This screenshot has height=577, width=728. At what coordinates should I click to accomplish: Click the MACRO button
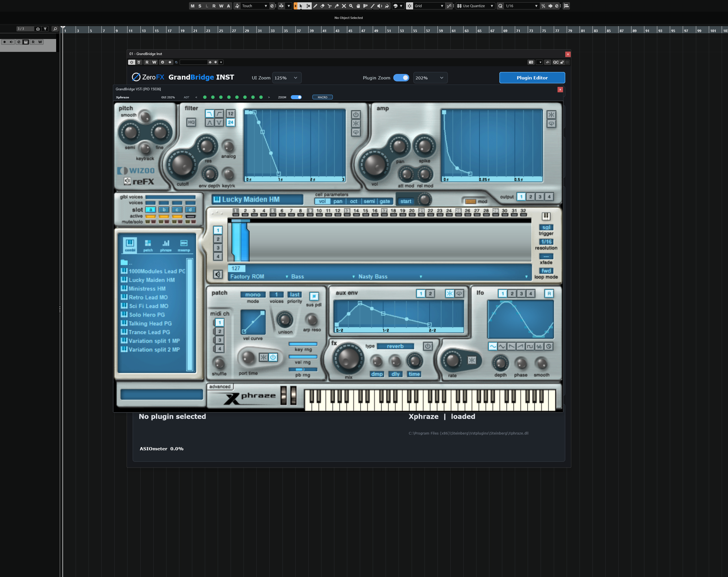pyautogui.click(x=323, y=97)
